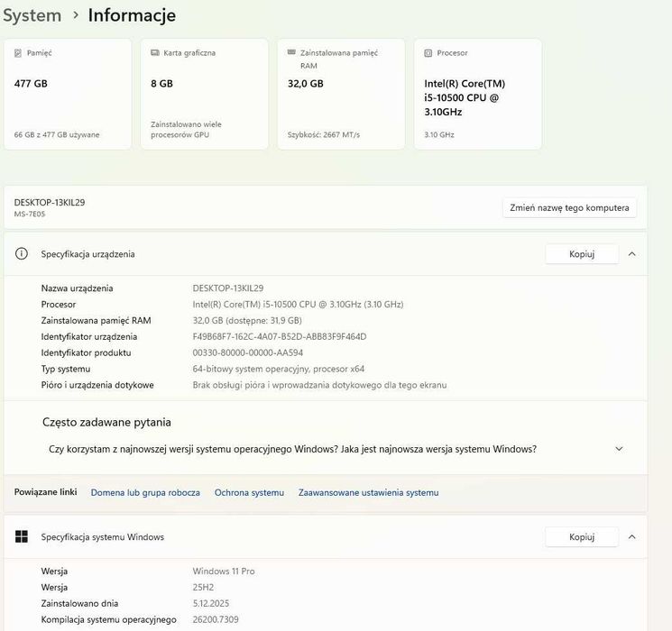
Task: Open the 477 GB storage card
Action: 70,94
